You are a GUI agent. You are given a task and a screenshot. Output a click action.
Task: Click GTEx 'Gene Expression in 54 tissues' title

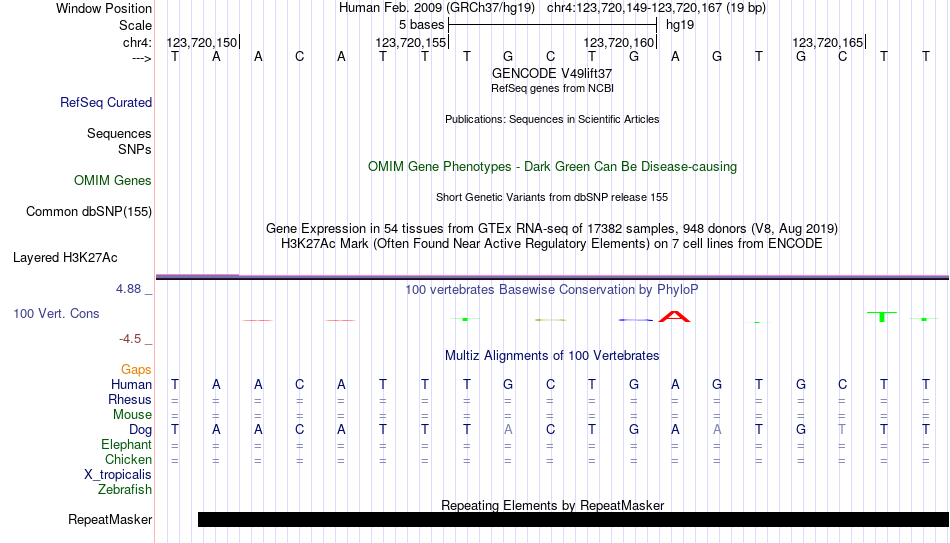(552, 228)
